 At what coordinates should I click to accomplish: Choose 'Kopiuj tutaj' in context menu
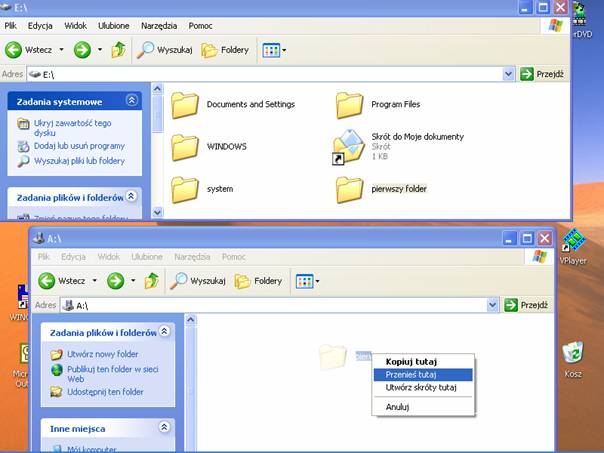[411, 361]
